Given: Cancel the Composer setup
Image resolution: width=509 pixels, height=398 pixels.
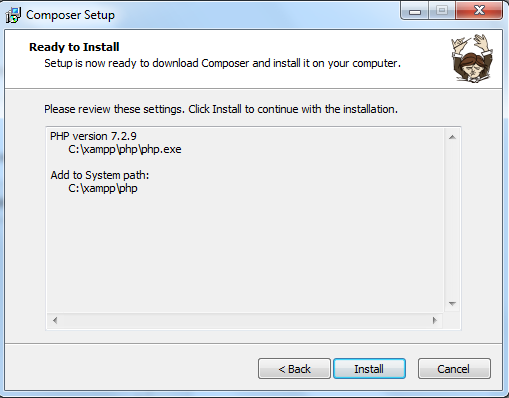Looking at the screenshot, I should (454, 369).
